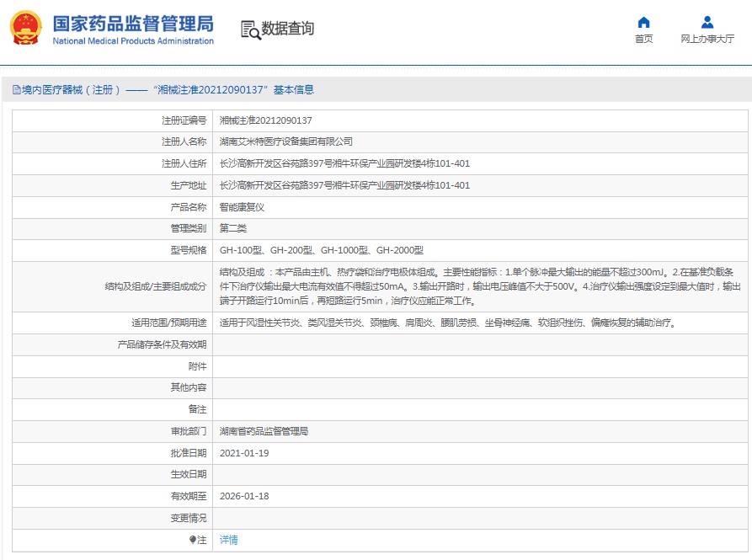Viewport: 752px width, 560px height.
Task: Click the 生产地址 address value
Action: 344,185
